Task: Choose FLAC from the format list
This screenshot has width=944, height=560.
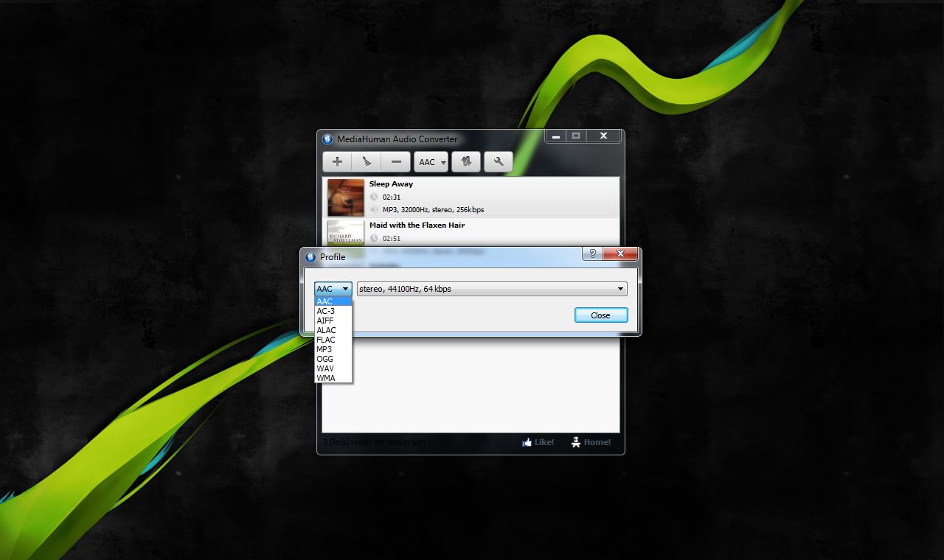Action: tap(333, 340)
